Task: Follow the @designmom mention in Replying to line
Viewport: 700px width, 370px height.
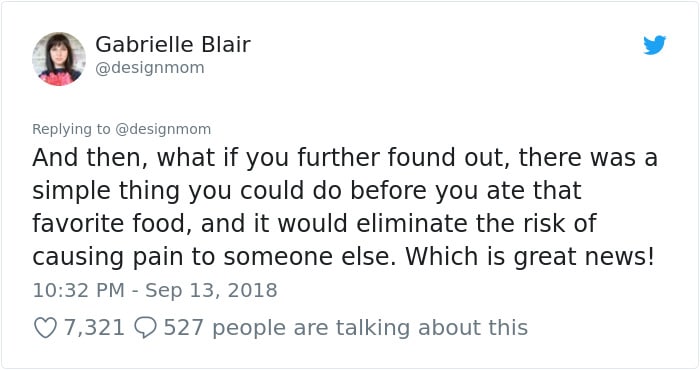Action: [x=163, y=129]
